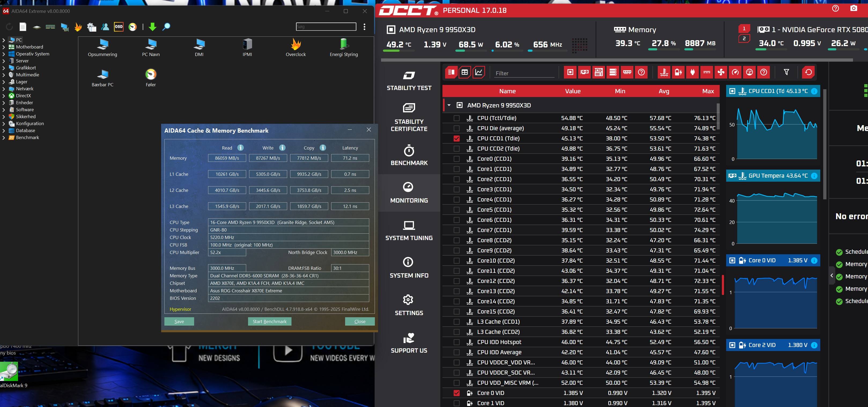The width and height of the screenshot is (868, 407).
Task: Open the Energi Styring battery icon
Action: [x=344, y=44]
